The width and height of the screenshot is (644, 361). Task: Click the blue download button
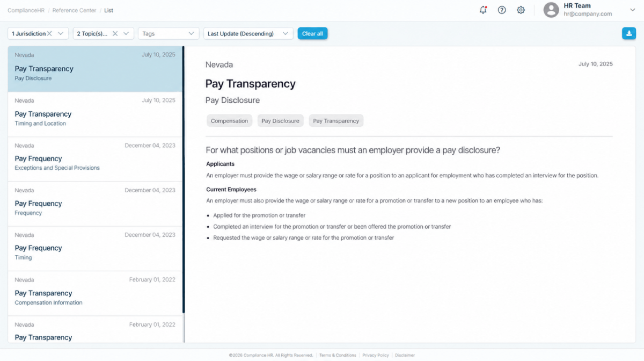(628, 33)
